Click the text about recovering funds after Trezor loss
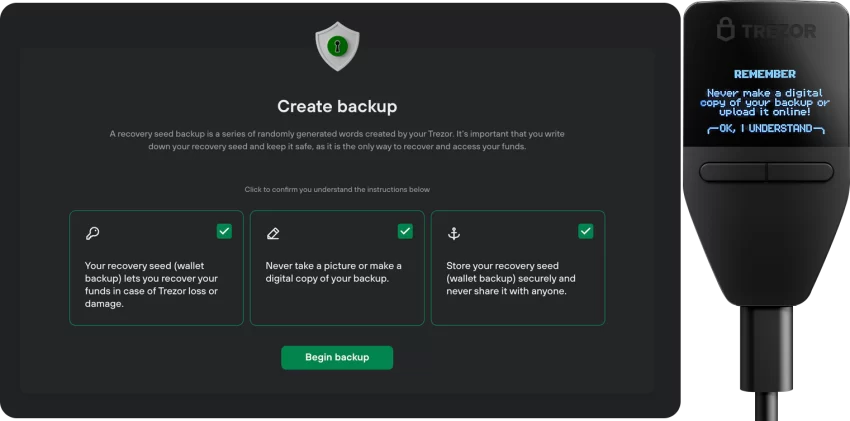Viewport: 850px width, 421px height. coord(150,284)
